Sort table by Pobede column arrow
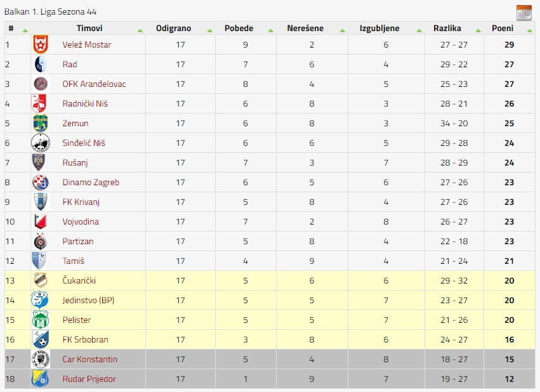 (x=271, y=30)
